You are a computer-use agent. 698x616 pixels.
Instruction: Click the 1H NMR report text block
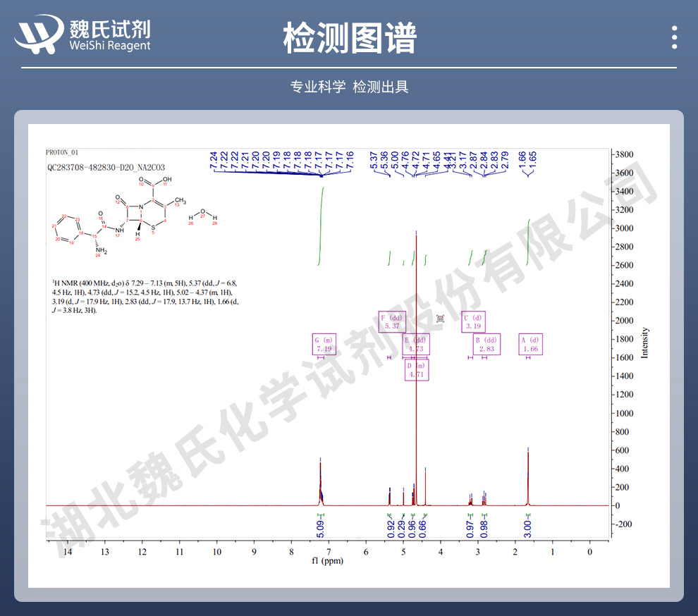click(141, 296)
